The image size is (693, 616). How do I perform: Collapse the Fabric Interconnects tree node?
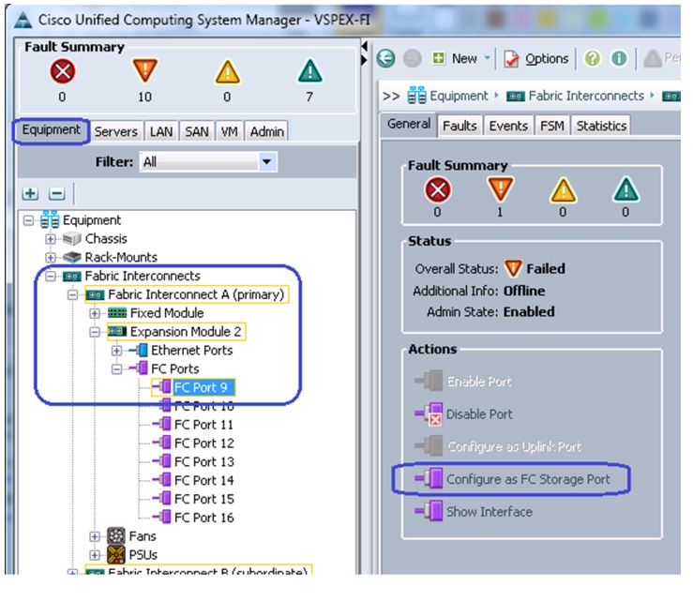51,277
